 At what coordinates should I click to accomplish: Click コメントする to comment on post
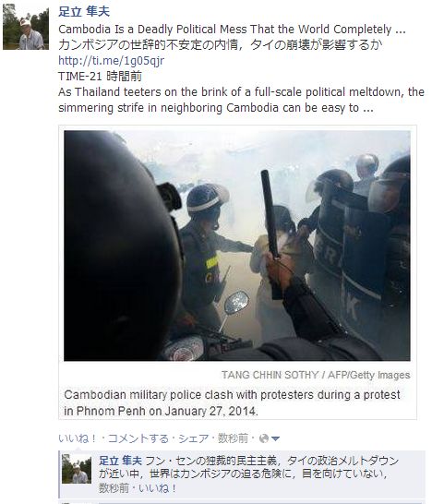click(138, 438)
